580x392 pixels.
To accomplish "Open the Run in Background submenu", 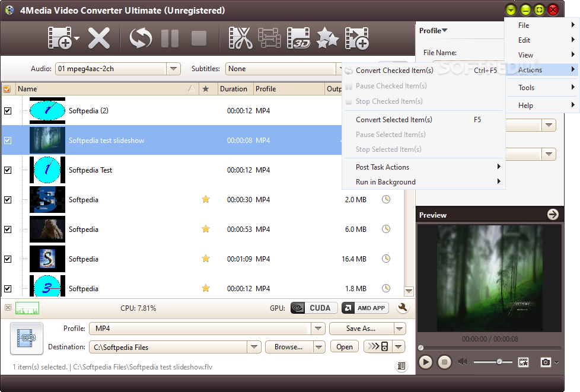I will (x=423, y=181).
